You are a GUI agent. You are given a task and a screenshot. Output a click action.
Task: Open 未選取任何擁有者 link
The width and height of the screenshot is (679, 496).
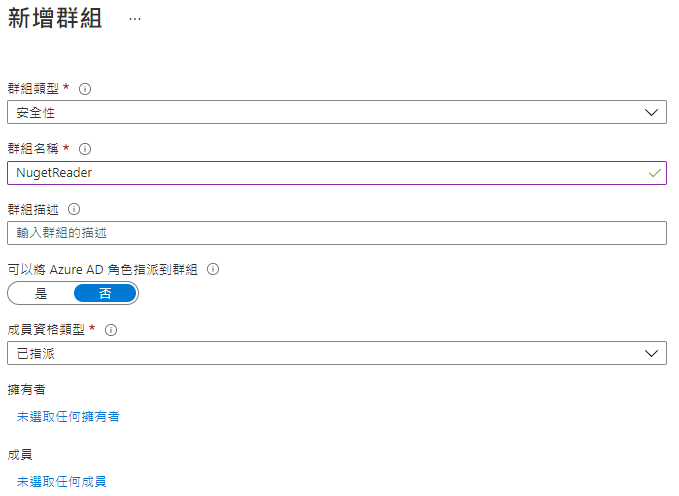(x=68, y=417)
